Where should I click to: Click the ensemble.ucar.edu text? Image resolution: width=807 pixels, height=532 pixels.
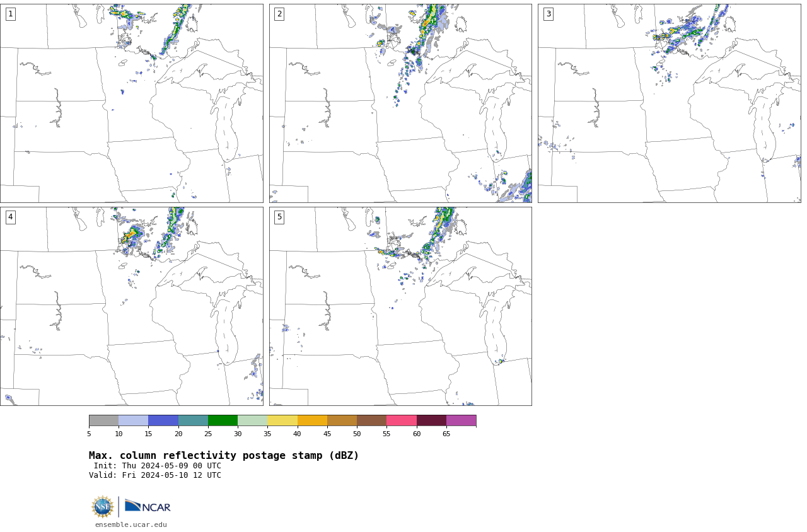pos(131,524)
